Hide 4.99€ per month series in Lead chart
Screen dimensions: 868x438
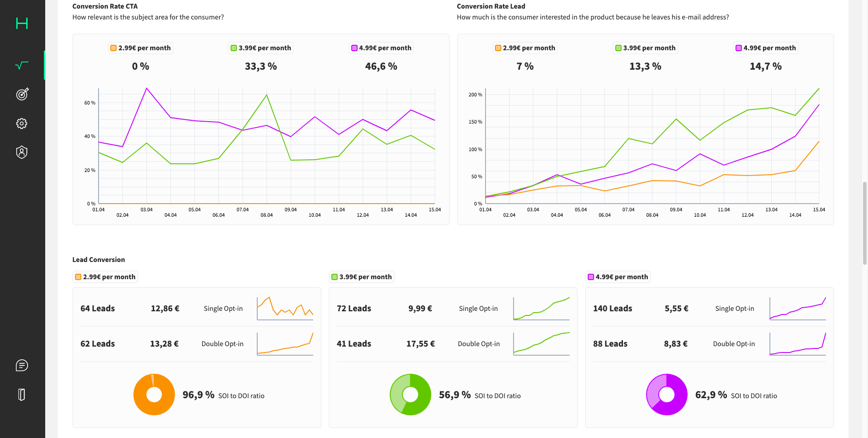[765, 48]
